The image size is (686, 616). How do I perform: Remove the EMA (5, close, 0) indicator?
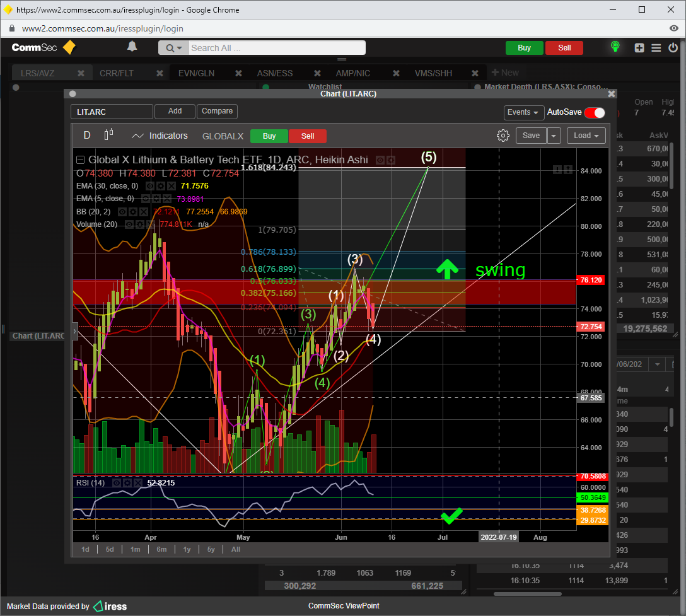166,199
